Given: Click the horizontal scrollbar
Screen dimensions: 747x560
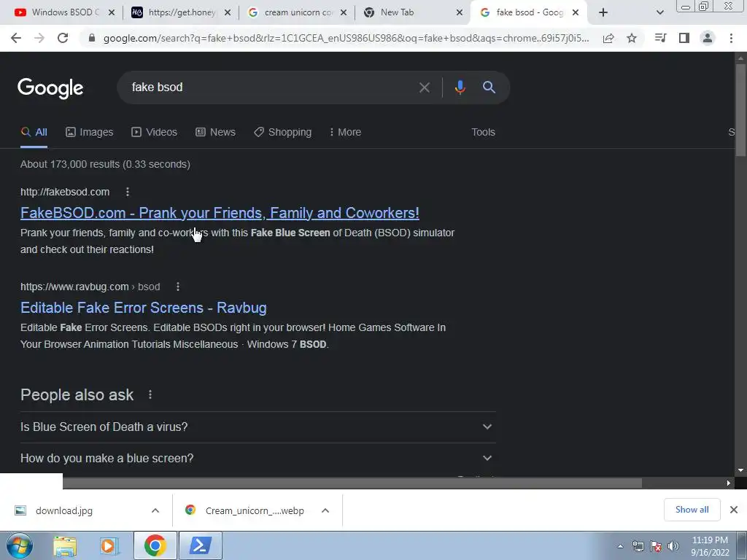Looking at the screenshot, I should click(x=352, y=483).
